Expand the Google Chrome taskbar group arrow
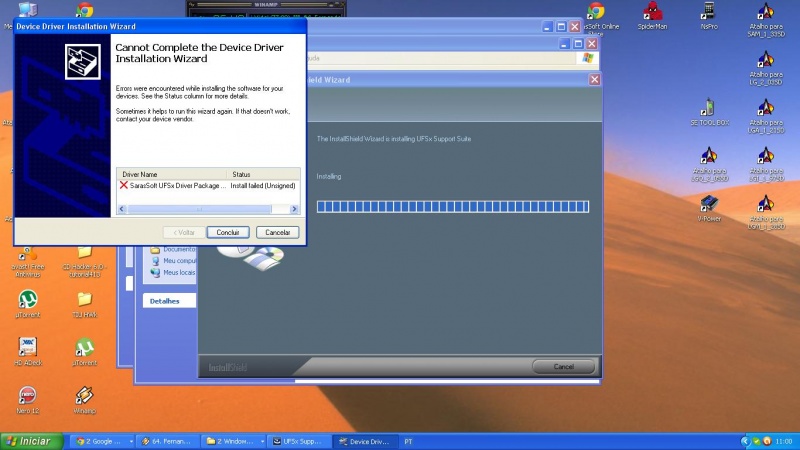This screenshot has width=800, height=450. coord(131,441)
